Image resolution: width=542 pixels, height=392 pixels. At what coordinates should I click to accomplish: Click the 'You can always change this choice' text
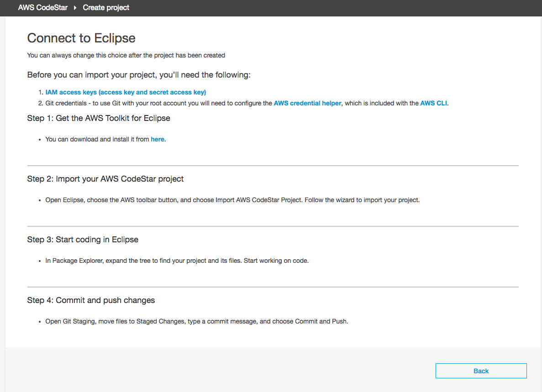tap(126, 55)
